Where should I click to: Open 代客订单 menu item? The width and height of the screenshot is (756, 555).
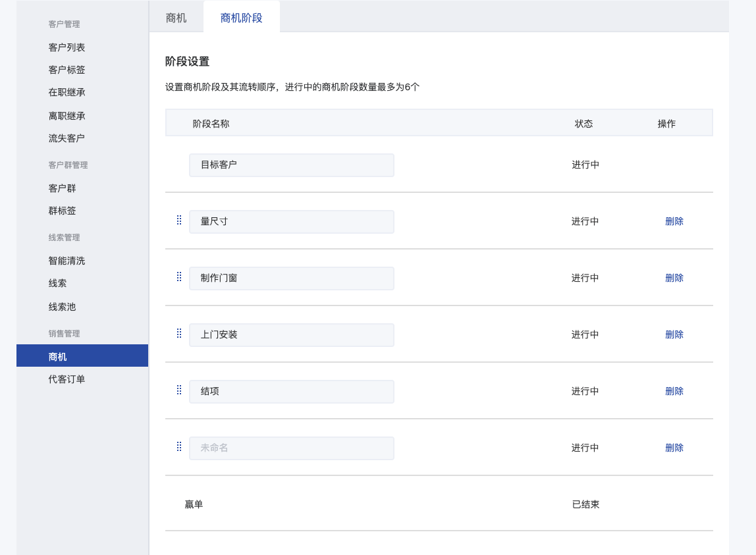click(x=67, y=379)
